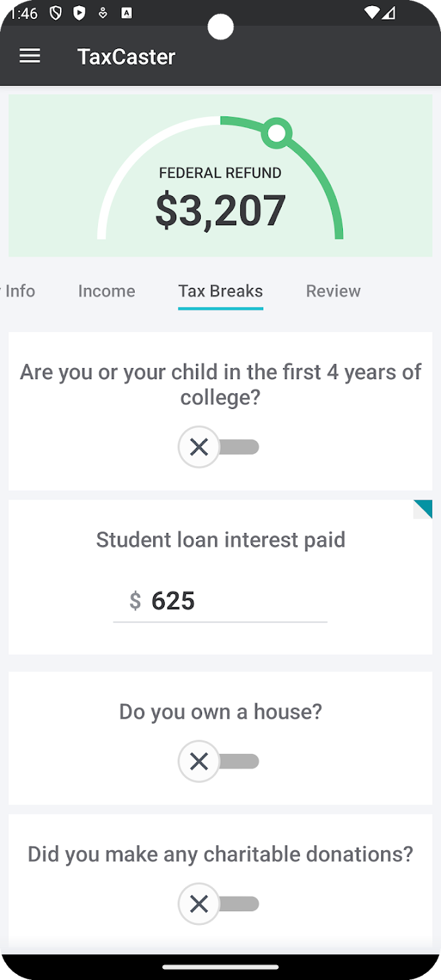Click the dollar sign symbol

coord(135,601)
